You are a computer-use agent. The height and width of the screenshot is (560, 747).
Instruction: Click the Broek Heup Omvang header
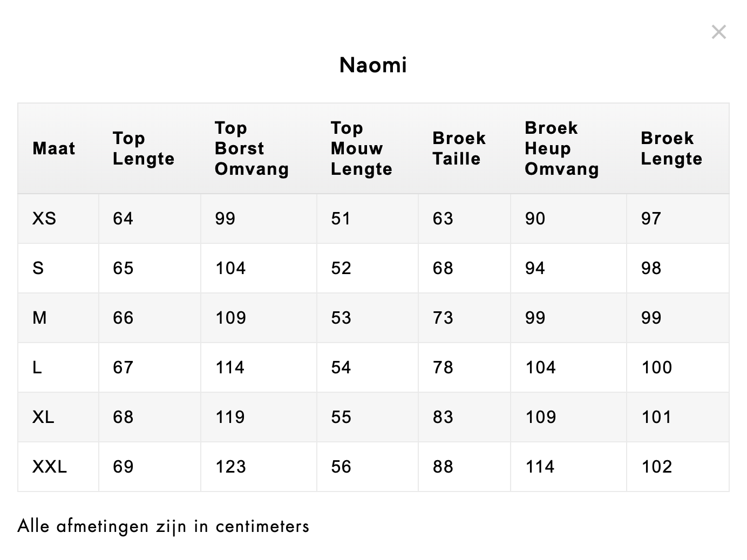click(x=561, y=148)
